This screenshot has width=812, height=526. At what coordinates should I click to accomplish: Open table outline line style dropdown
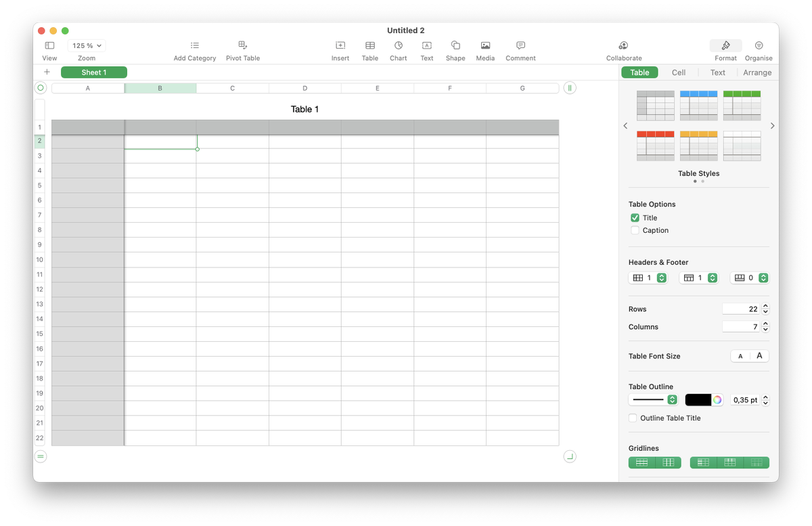653,400
